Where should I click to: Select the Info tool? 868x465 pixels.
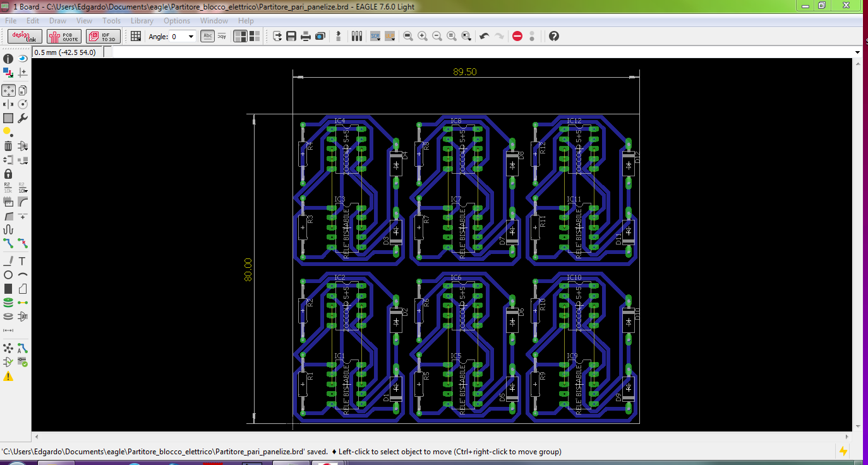[x=8, y=59]
